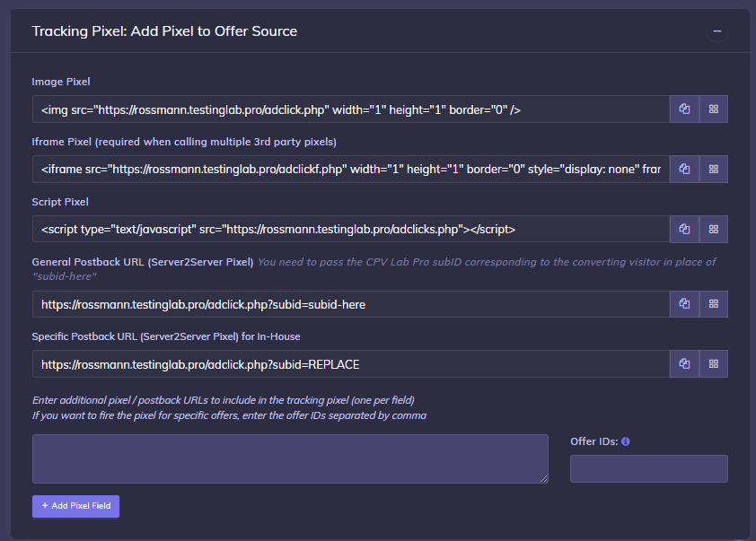Click grid icon beside General Postback URL
Viewport: 756px width, 541px height.
pyautogui.click(x=714, y=304)
